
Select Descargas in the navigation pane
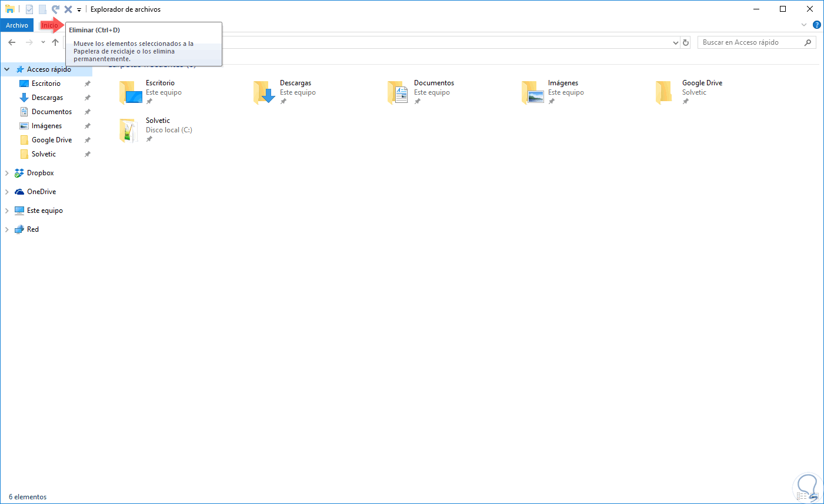click(x=47, y=98)
